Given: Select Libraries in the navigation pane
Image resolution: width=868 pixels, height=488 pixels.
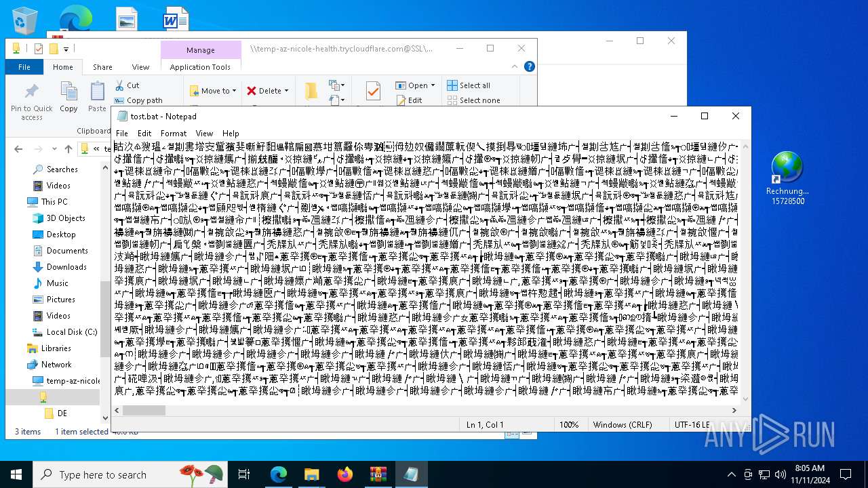Looking at the screenshot, I should click(56, 348).
